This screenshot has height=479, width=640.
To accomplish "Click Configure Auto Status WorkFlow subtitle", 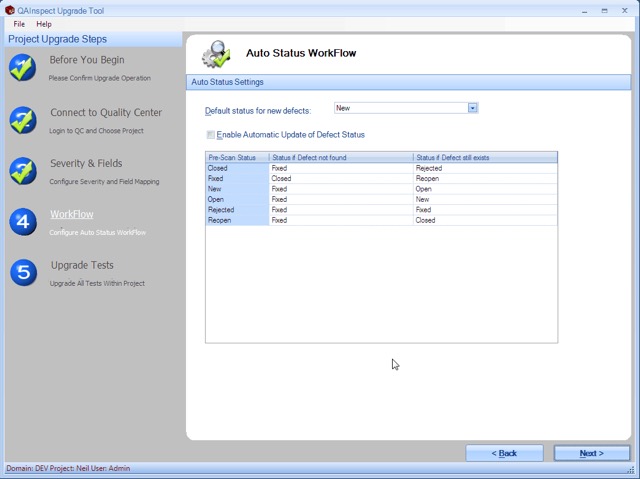I will click(98, 233).
